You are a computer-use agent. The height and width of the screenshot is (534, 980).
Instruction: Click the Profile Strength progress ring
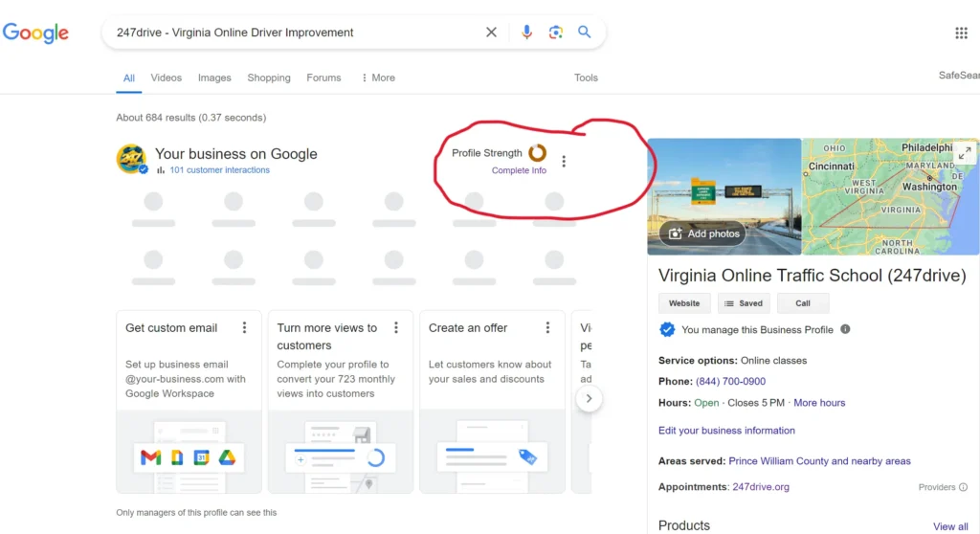[x=538, y=152]
